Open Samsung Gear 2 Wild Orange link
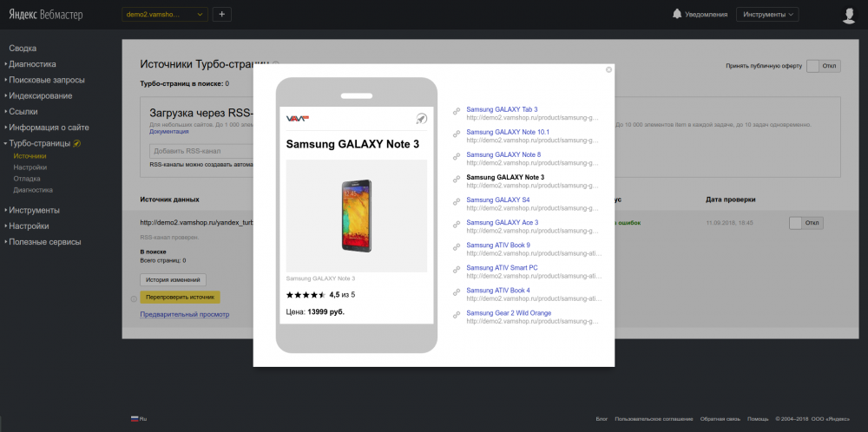Viewport: 868px width, 432px height. [509, 313]
